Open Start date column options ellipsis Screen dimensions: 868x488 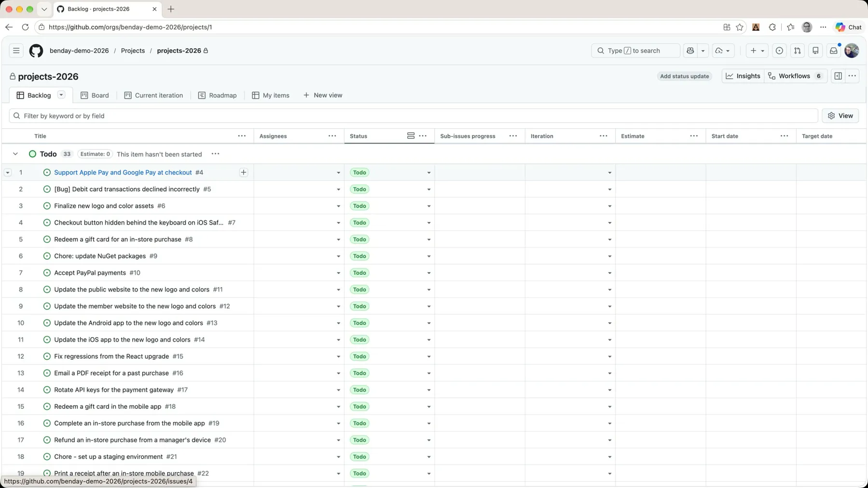(785, 136)
